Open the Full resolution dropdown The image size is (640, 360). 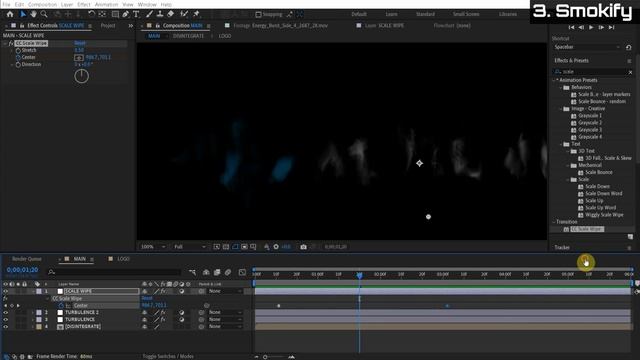pos(190,247)
